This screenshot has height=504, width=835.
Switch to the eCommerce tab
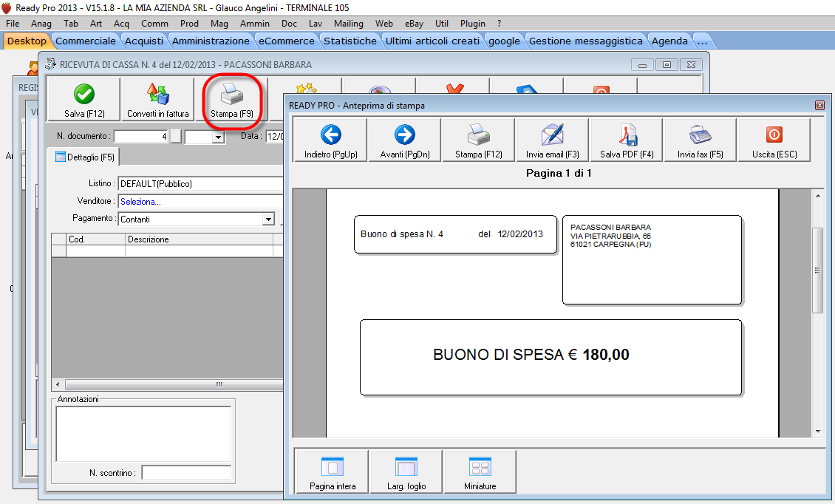point(287,41)
